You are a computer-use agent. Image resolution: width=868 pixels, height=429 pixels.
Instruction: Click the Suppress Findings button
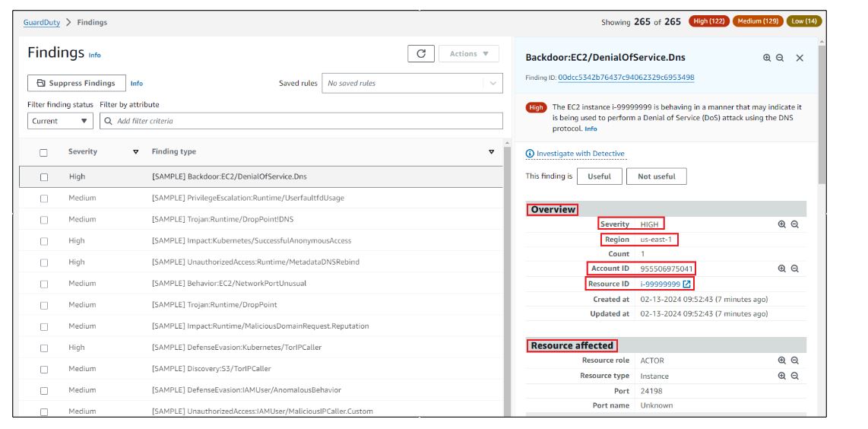(77, 83)
